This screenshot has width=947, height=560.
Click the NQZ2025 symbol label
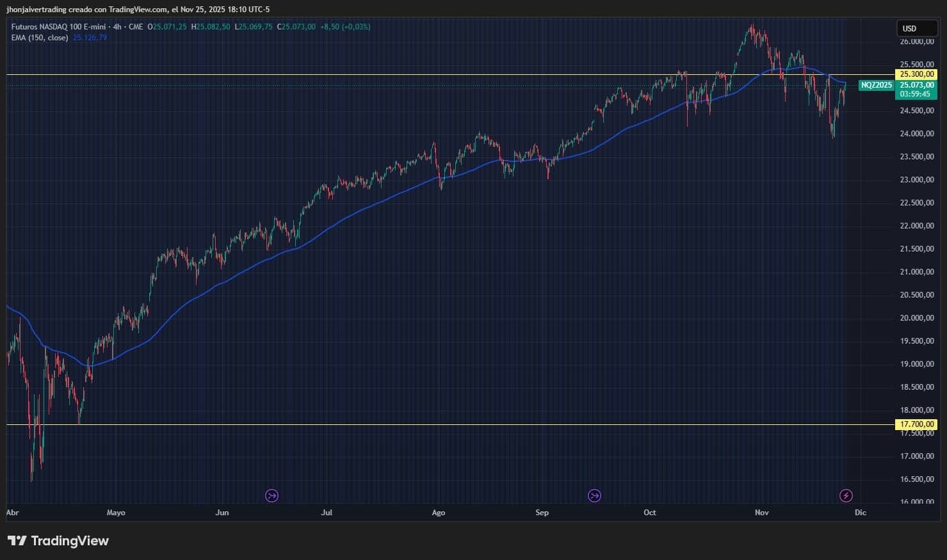[876, 85]
